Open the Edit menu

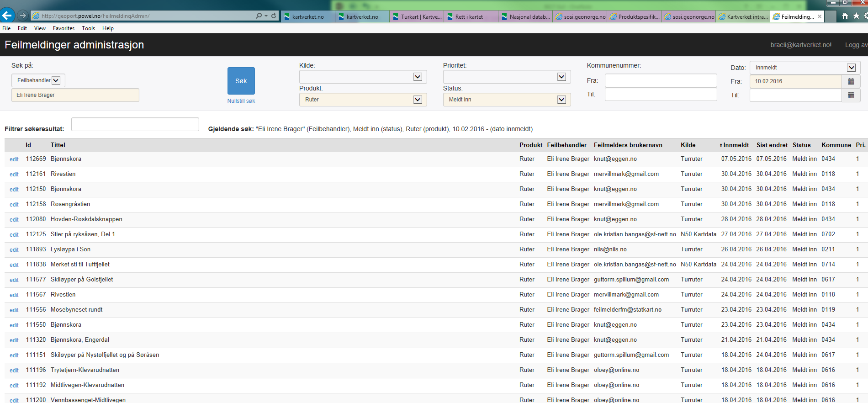[22, 28]
